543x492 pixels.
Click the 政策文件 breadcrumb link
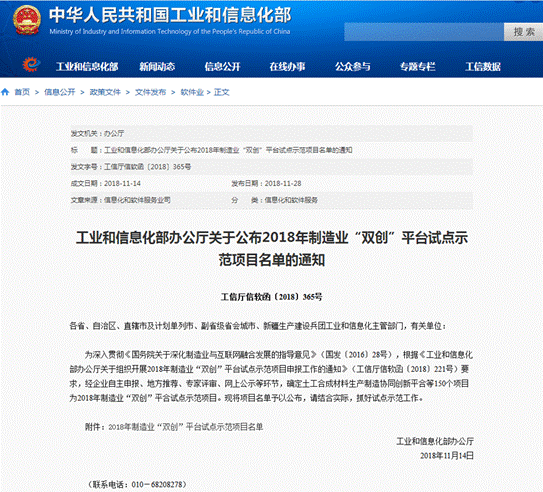coord(105,92)
